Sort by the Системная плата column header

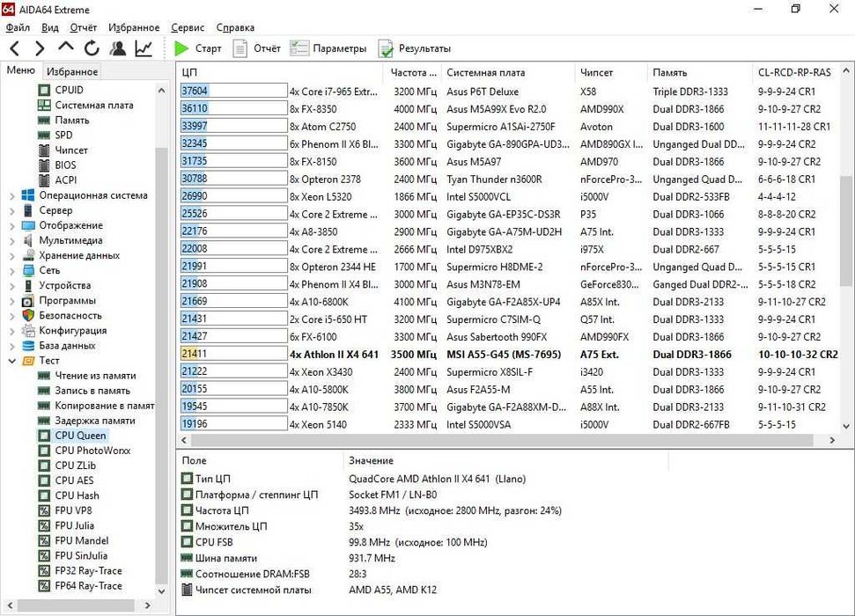point(508,72)
